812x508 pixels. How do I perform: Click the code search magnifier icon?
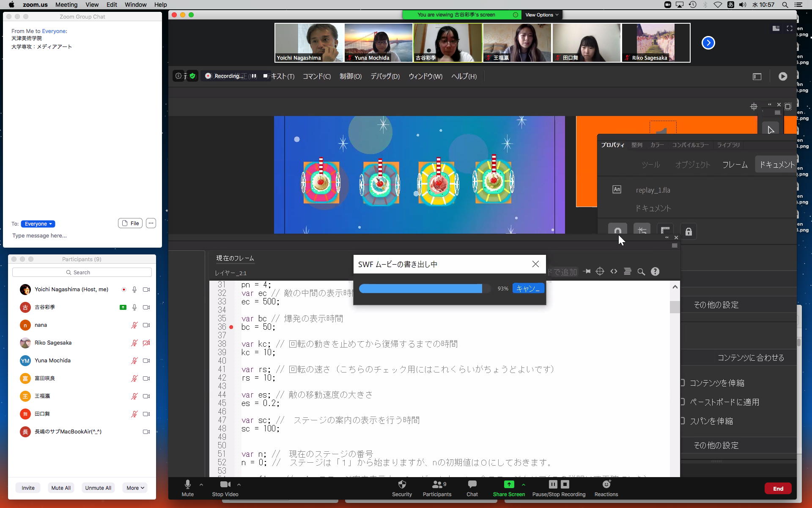click(641, 272)
